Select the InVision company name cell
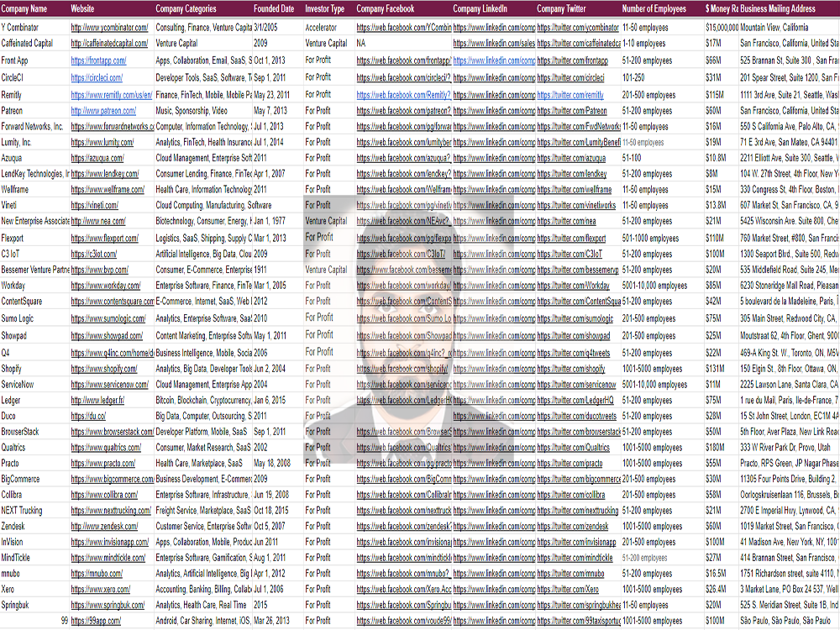840x630 pixels. pos(12,543)
